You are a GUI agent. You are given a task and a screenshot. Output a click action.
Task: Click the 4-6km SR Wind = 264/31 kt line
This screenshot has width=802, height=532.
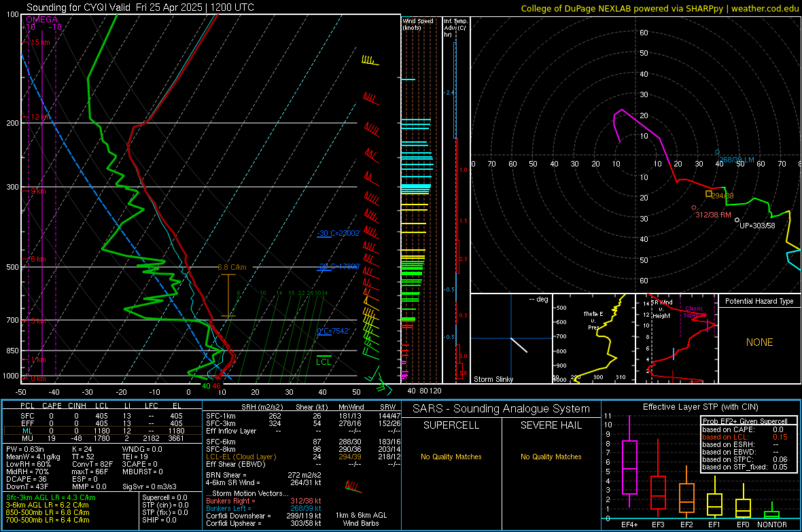point(264,483)
